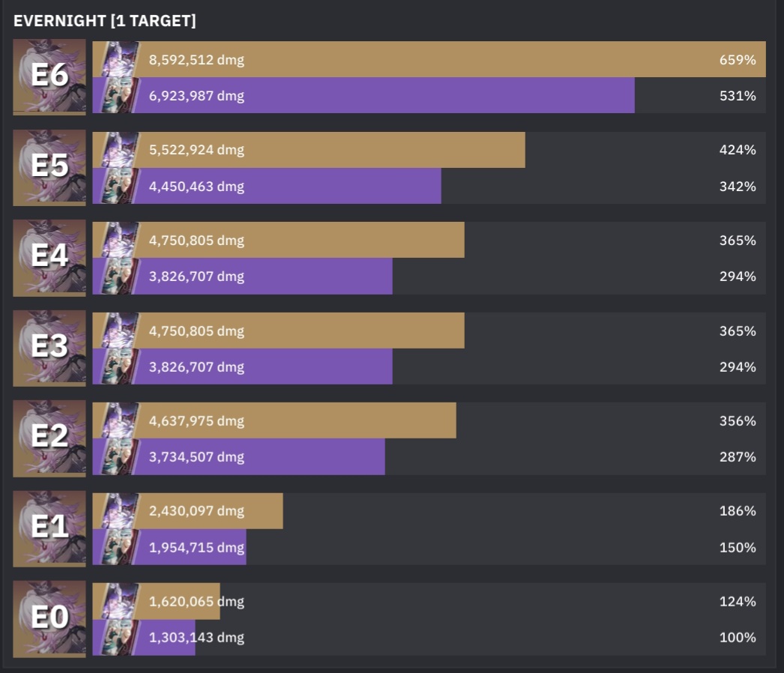
Task: Select the gold 4,637,975 dmg bar
Action: click(x=274, y=420)
